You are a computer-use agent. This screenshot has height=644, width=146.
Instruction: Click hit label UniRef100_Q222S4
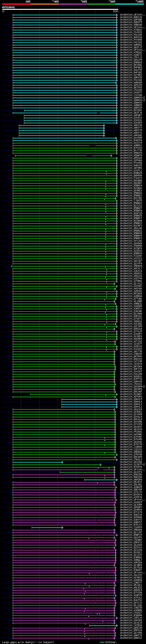[x=131, y=550]
